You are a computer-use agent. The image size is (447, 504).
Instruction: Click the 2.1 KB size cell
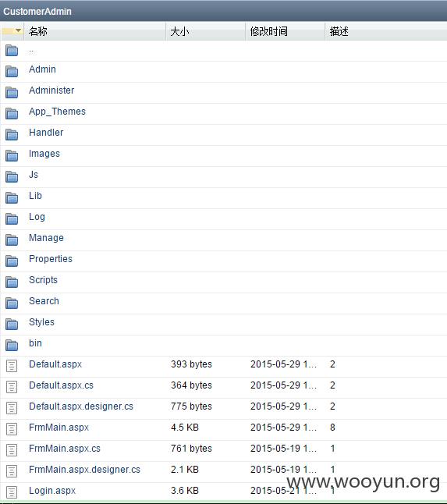pos(185,470)
